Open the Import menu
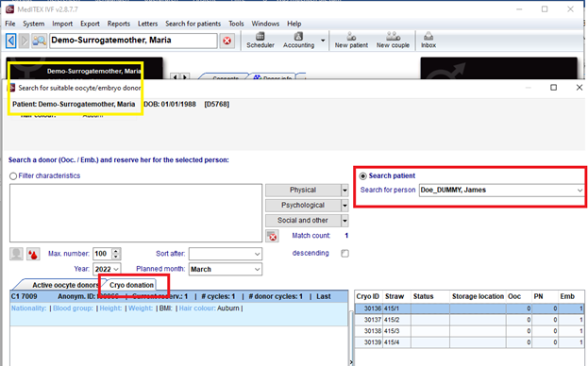 click(x=62, y=24)
